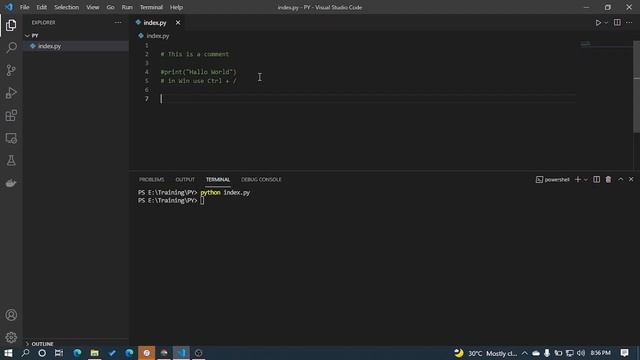The width and height of the screenshot is (640, 360).
Task: Open the Run menu
Action: click(127, 7)
